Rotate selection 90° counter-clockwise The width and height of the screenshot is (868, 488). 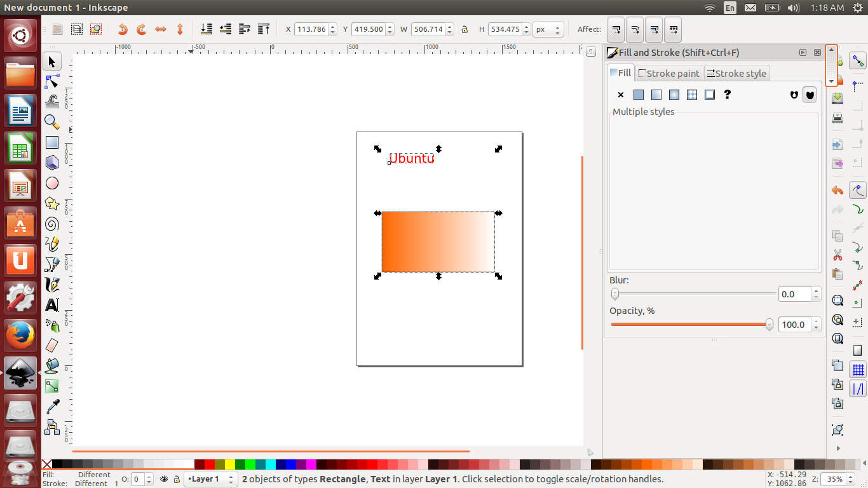[x=123, y=29]
